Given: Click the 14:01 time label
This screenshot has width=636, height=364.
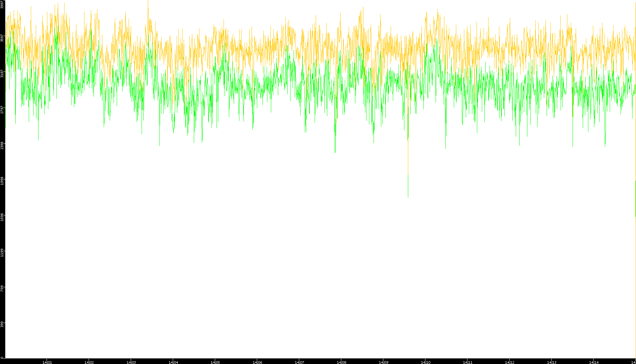Looking at the screenshot, I should click(47, 362).
